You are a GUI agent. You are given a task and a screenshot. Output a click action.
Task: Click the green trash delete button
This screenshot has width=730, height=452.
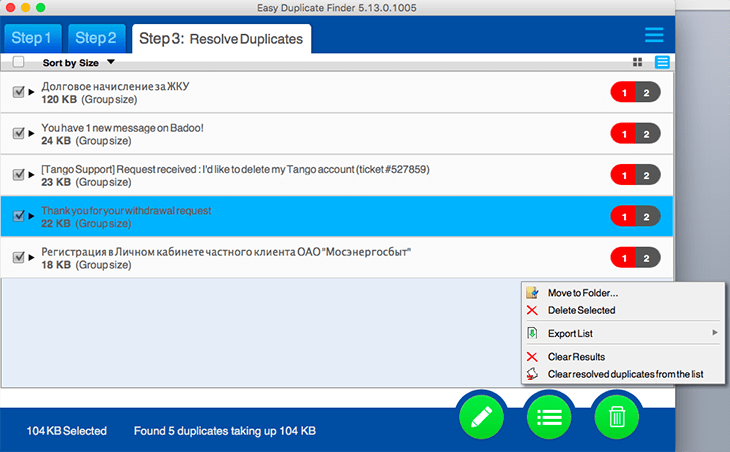pyautogui.click(x=617, y=416)
